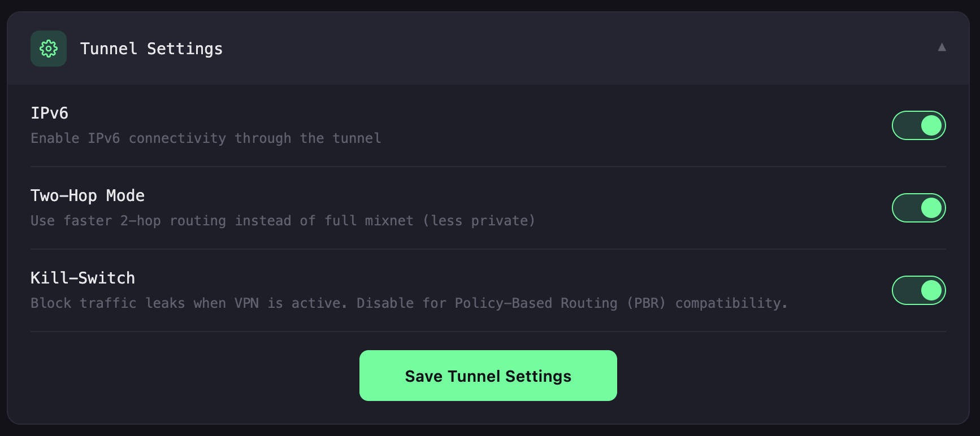The height and width of the screenshot is (436, 980).
Task: Click the Tunnel Settings header title
Action: pos(151,49)
